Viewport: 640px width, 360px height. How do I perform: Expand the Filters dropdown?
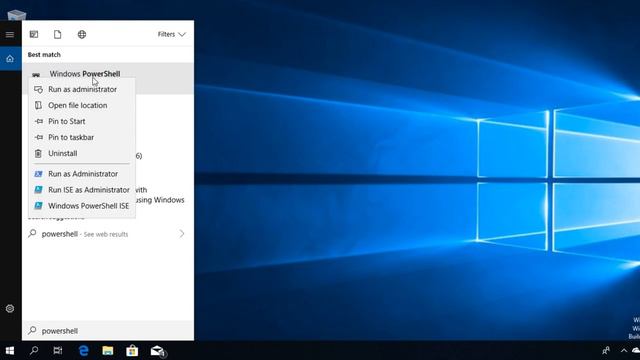pyautogui.click(x=171, y=34)
